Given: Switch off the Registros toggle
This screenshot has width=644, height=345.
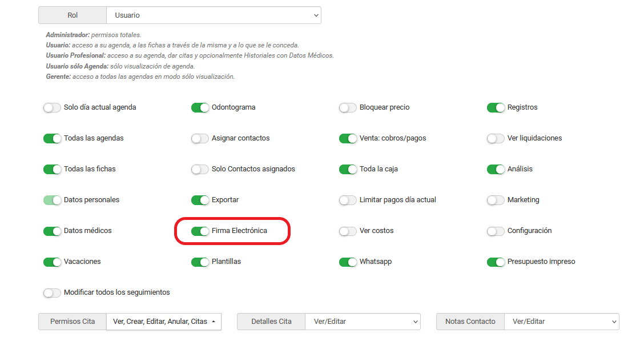Looking at the screenshot, I should point(496,107).
